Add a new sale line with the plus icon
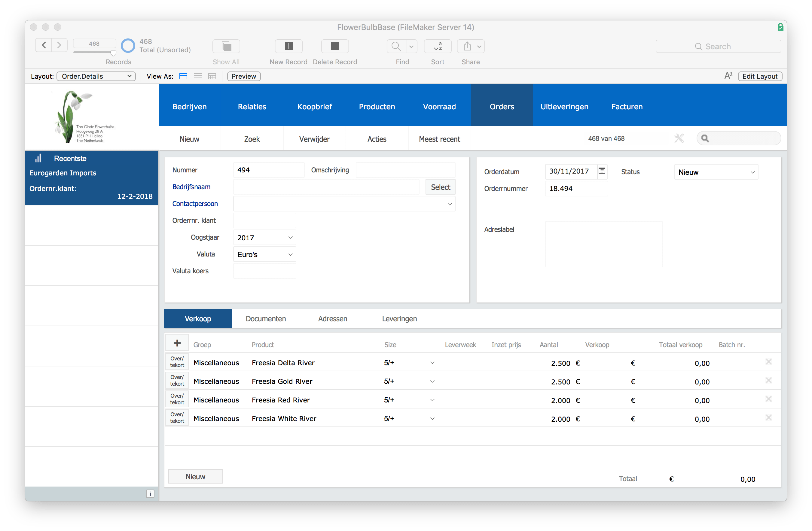The image size is (812, 531). click(x=177, y=342)
